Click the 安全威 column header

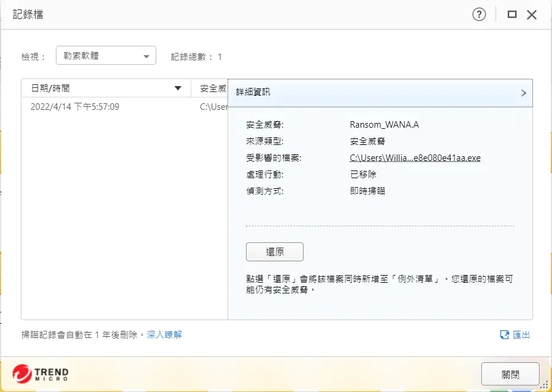pyautogui.click(x=213, y=88)
